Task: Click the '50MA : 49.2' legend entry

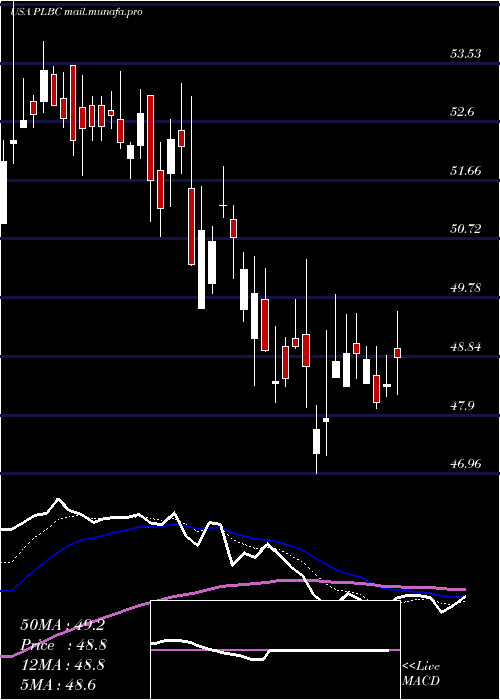Action: [62, 625]
